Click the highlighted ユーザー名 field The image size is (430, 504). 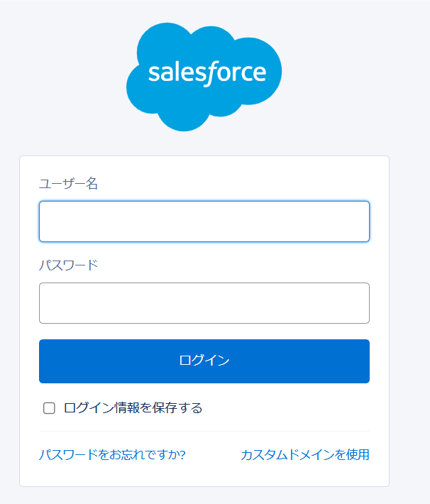[204, 221]
